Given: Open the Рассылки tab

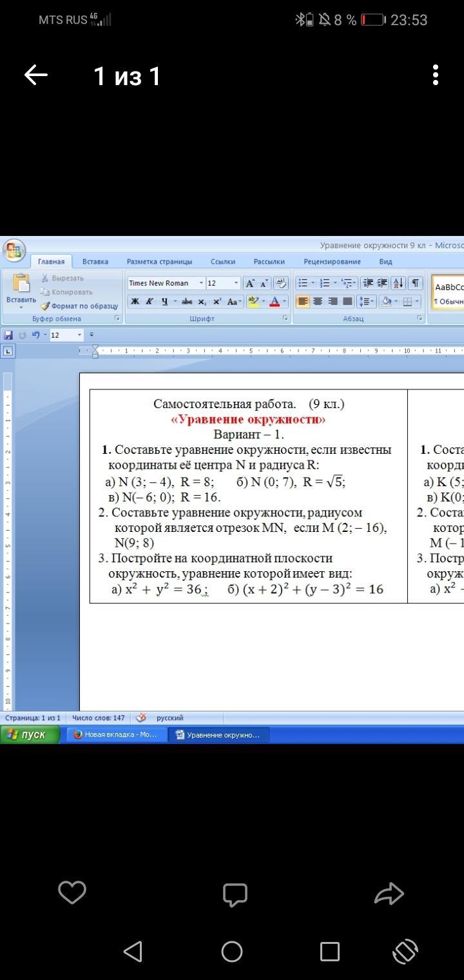Looking at the screenshot, I should pyautogui.click(x=269, y=262).
